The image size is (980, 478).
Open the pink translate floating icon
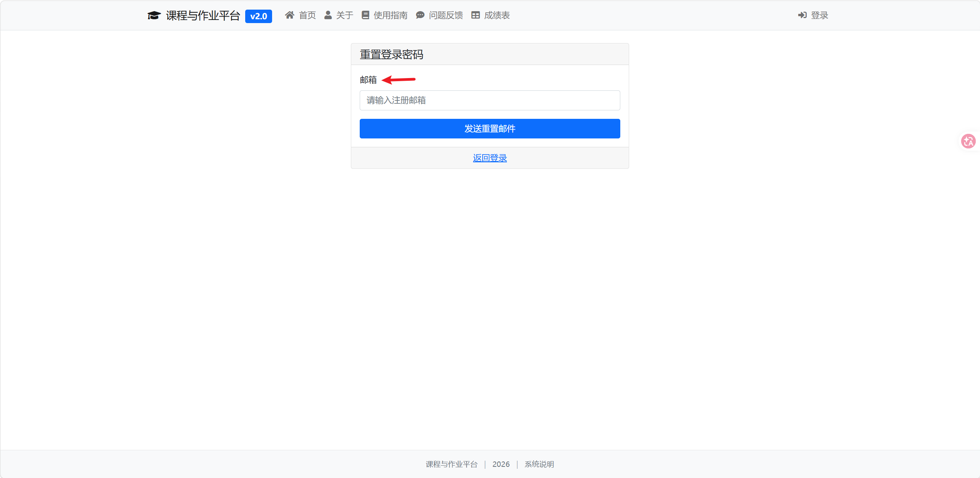[968, 141]
